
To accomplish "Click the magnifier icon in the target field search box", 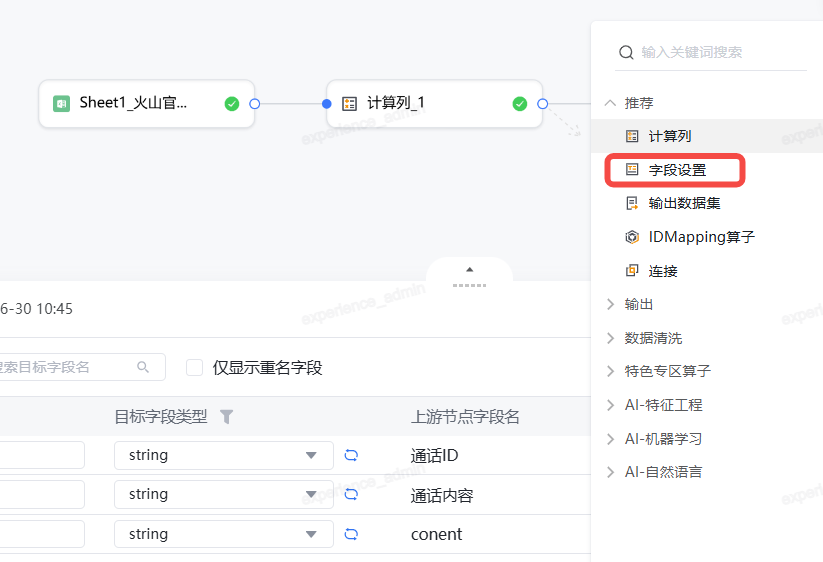I will tap(143, 367).
